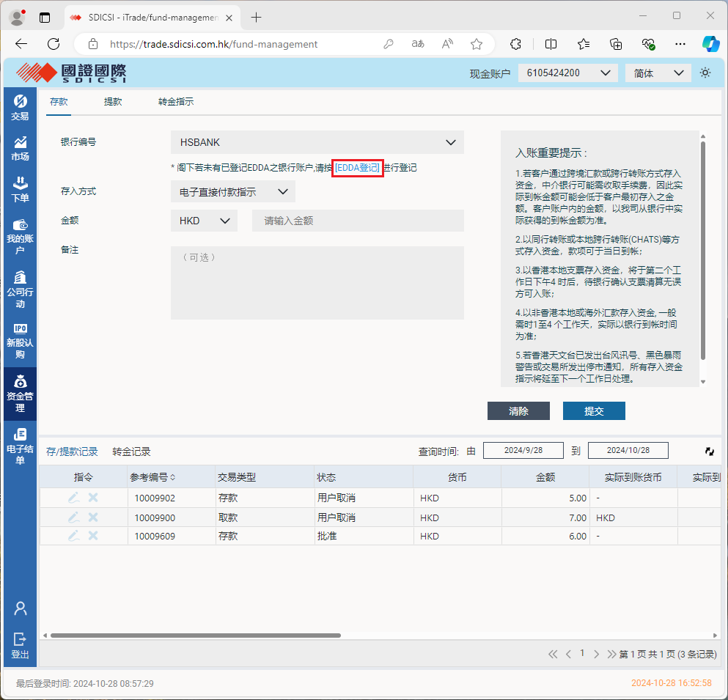The width and height of the screenshot is (728, 700).
Task: Open the [EDDA登记] registration link
Action: coord(357,168)
